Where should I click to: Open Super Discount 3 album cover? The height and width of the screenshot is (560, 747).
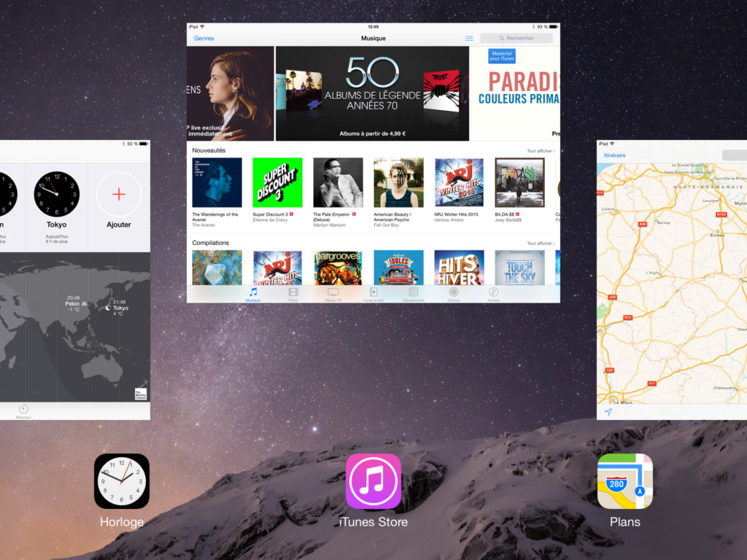277,182
